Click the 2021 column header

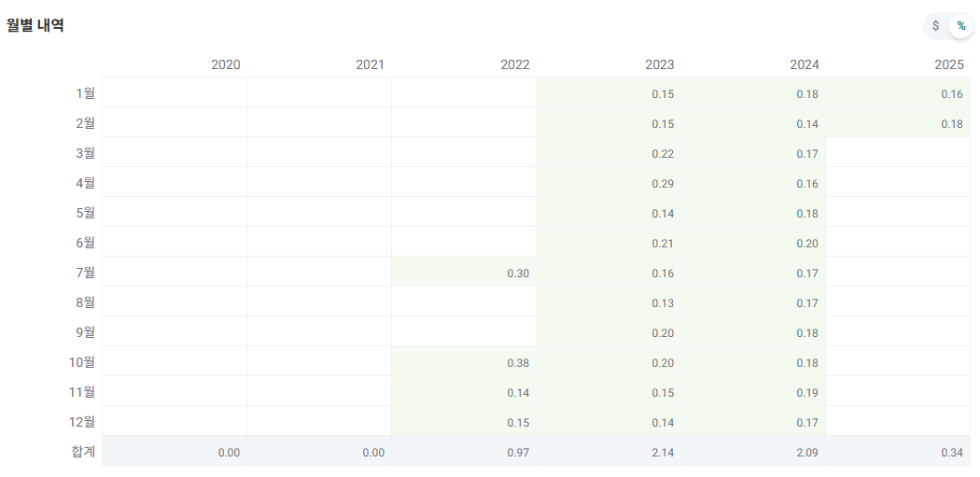[x=370, y=64]
